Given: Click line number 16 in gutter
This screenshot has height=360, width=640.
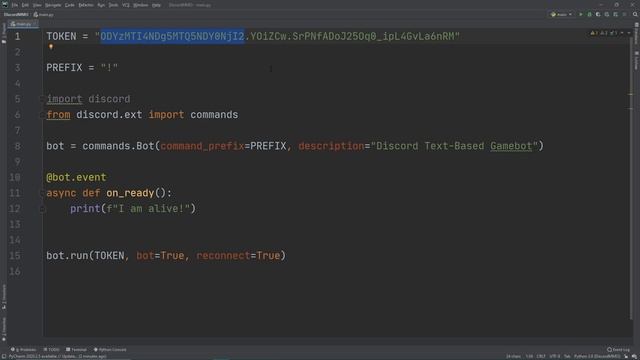Looking at the screenshot, I should click(15, 271).
